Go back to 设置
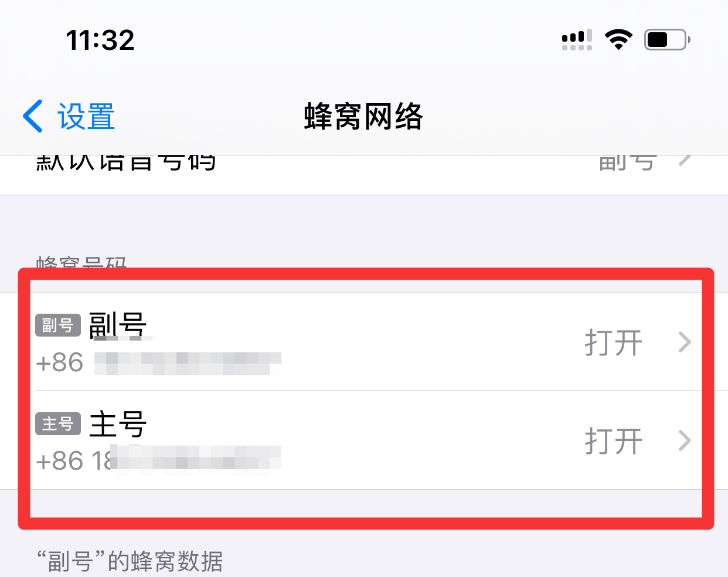The height and width of the screenshot is (577, 728). 69,116
